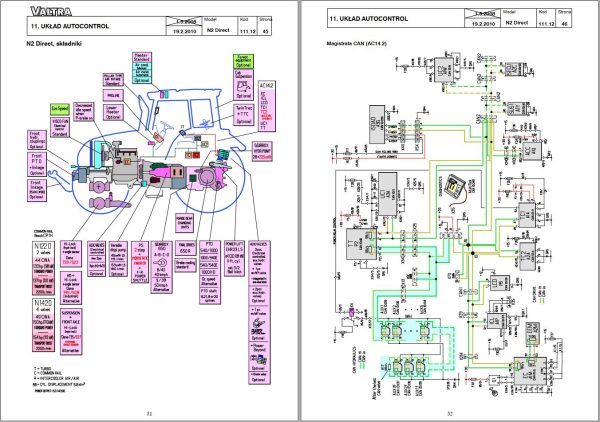Click the 'Magistrala CAN (AC14.2)' subtitle
The width and height of the screenshot is (600, 422).
point(357,44)
